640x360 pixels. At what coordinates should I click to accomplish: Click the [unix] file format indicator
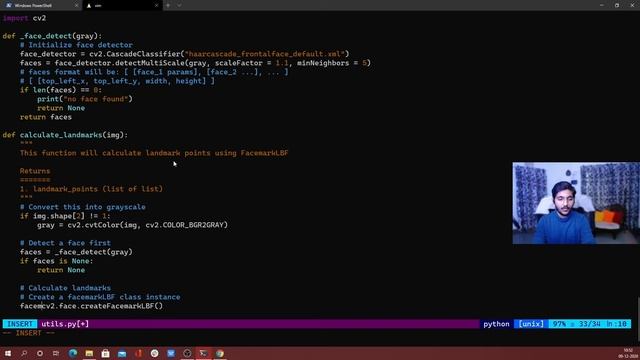coord(531,324)
